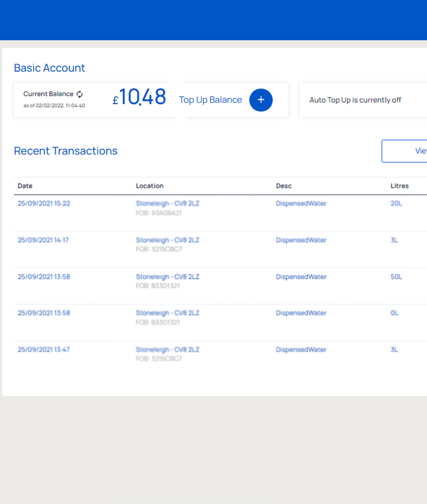Click Stoneleigh - CV8 2LZ in the 0L row
This screenshot has width=427, height=504.
(x=168, y=313)
